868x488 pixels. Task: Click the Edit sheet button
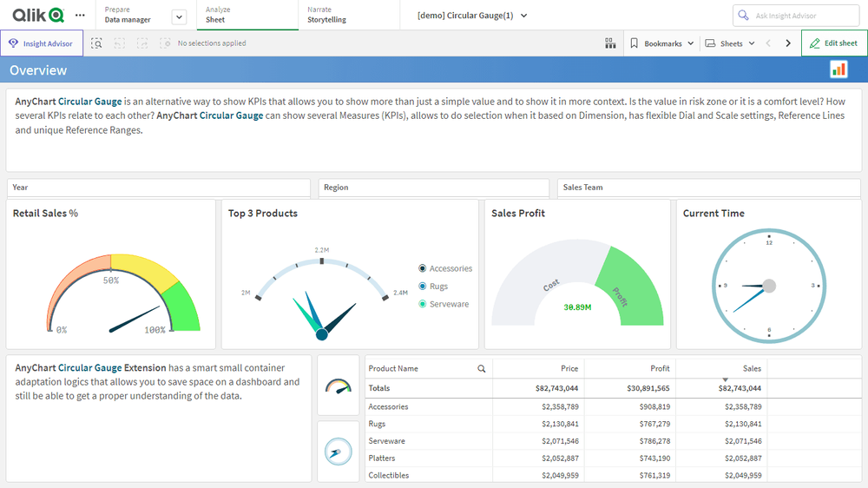(833, 43)
